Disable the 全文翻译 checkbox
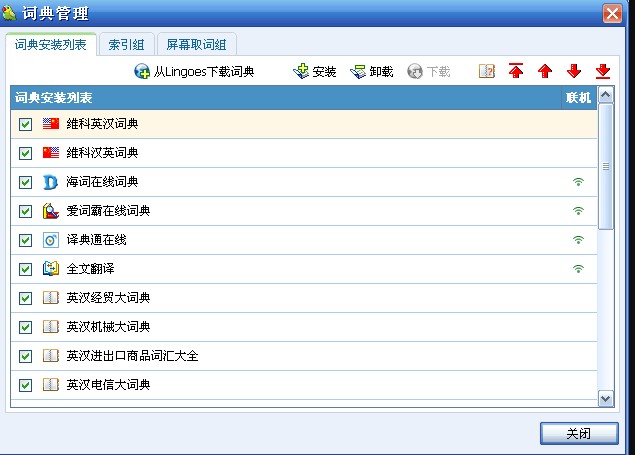This screenshot has height=455, width=635. 26,269
